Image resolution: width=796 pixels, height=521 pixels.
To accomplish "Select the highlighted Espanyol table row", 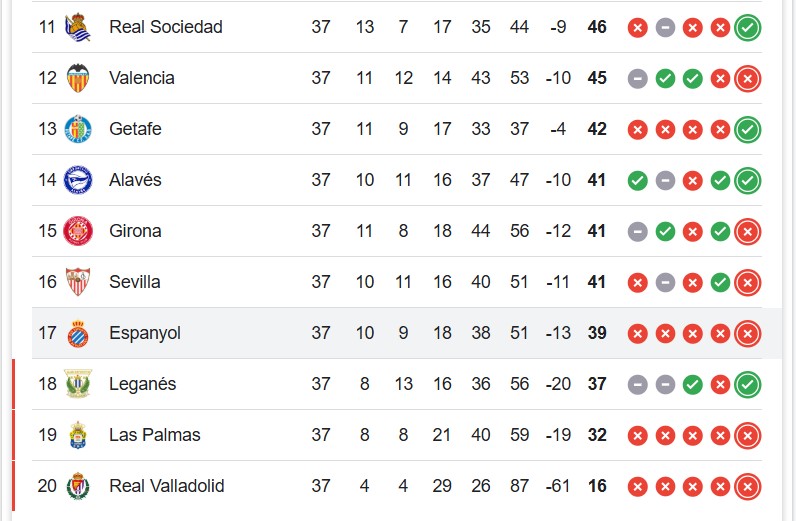I will 407,333.
